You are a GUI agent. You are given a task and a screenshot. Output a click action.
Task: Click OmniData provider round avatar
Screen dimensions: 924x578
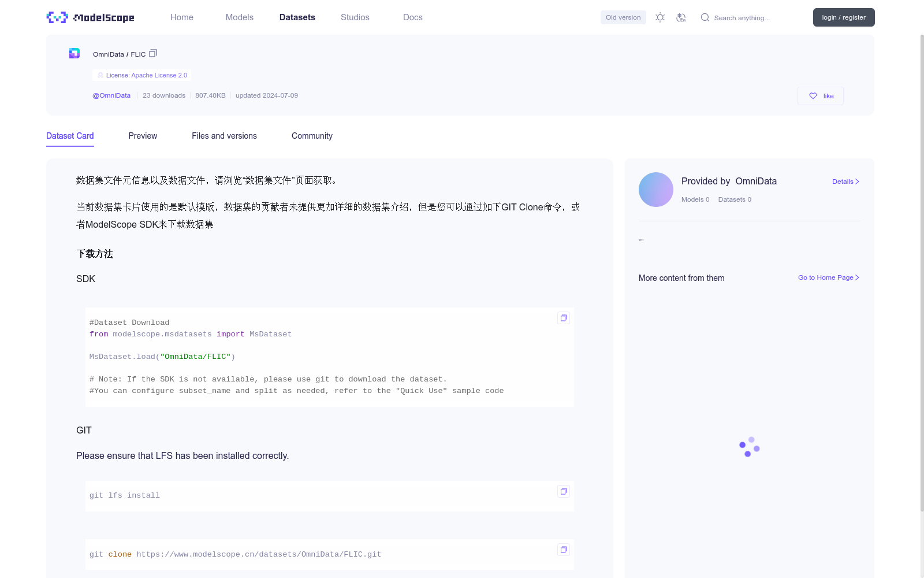(656, 190)
